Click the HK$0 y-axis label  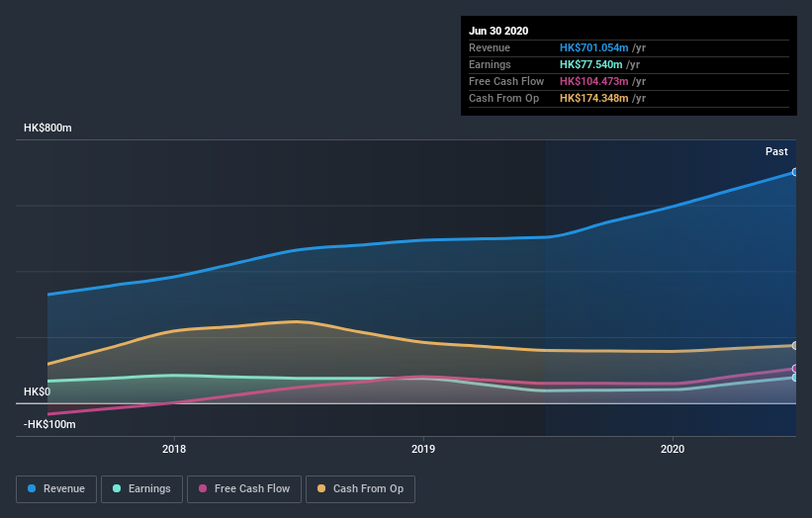click(x=38, y=391)
